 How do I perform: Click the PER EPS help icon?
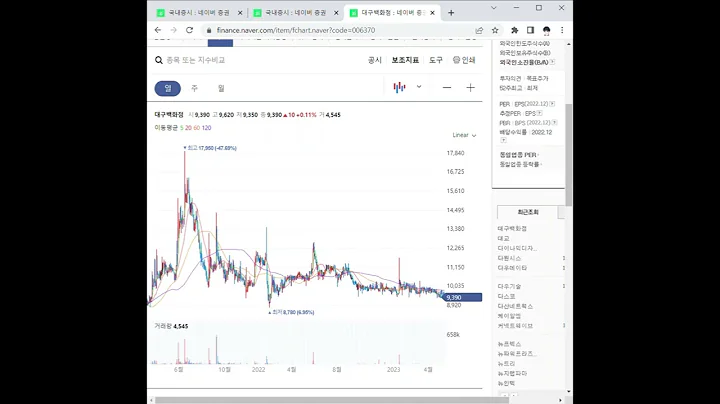[x=552, y=104]
